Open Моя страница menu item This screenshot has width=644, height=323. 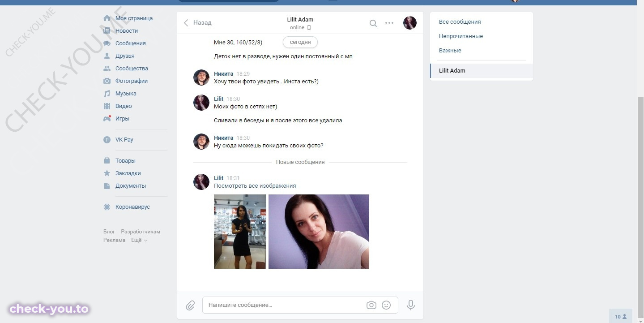point(134,18)
